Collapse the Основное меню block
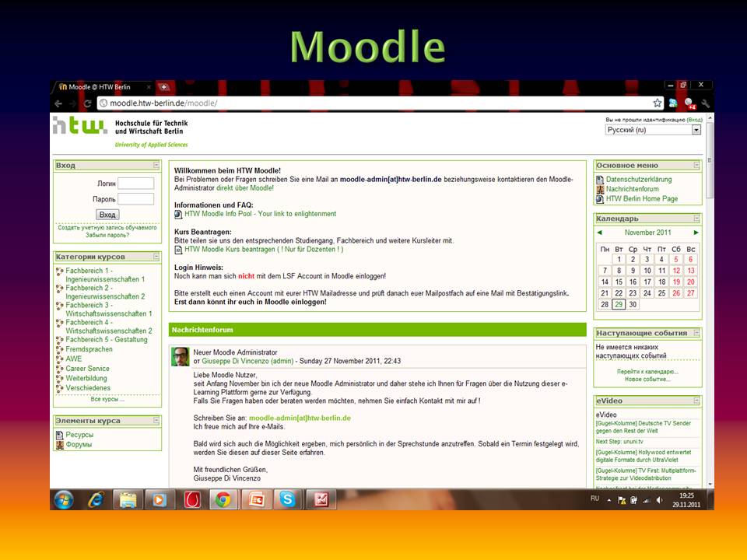This screenshot has width=747, height=560. click(696, 165)
